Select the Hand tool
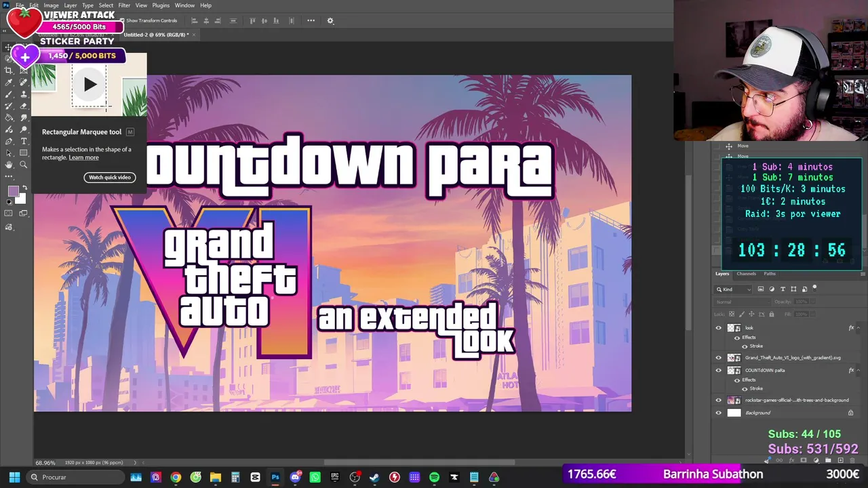Screen dimensions: 868x488 [9, 165]
